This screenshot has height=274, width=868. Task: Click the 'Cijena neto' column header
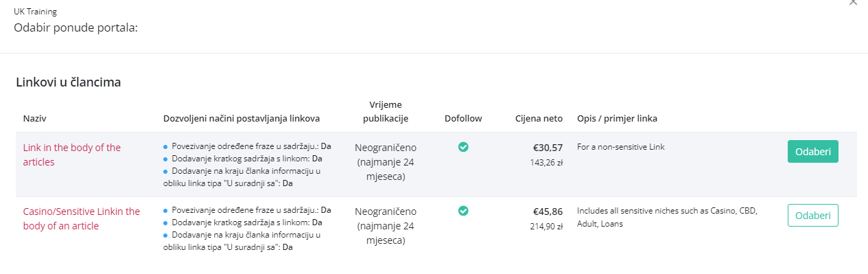click(539, 118)
